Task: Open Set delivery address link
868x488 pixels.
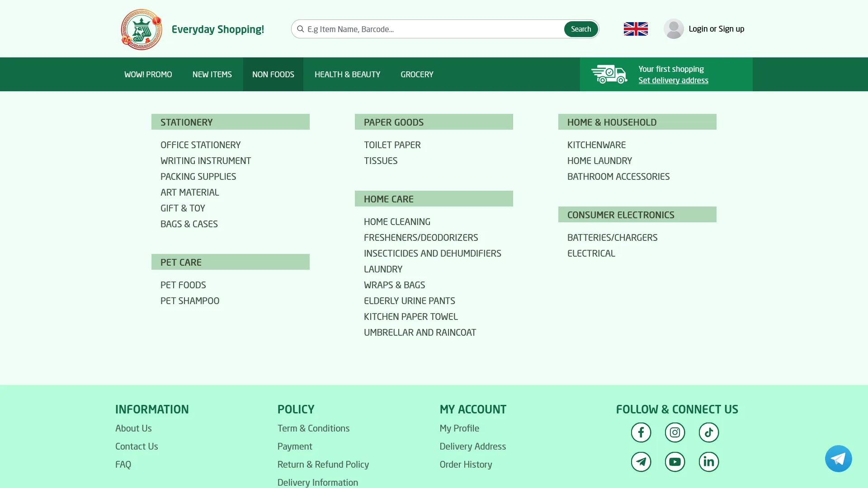Action: (x=673, y=80)
